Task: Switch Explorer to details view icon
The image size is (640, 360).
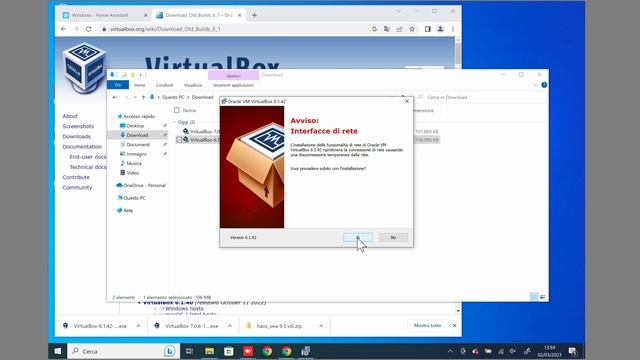Action: [534, 297]
